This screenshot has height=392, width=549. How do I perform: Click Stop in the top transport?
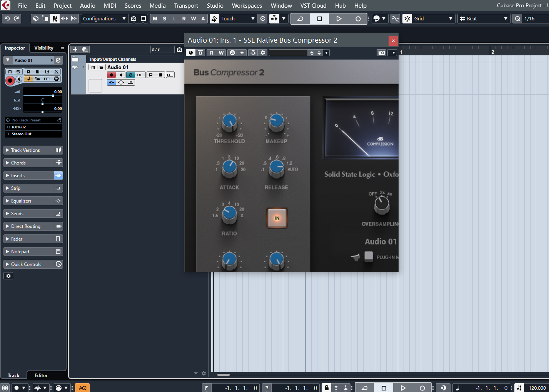point(320,18)
